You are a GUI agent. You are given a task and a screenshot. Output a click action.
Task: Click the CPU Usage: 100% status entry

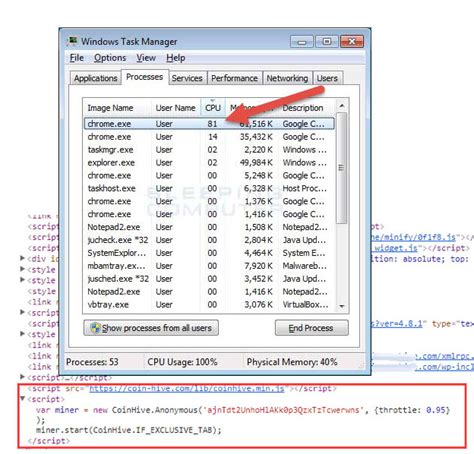[x=182, y=362]
